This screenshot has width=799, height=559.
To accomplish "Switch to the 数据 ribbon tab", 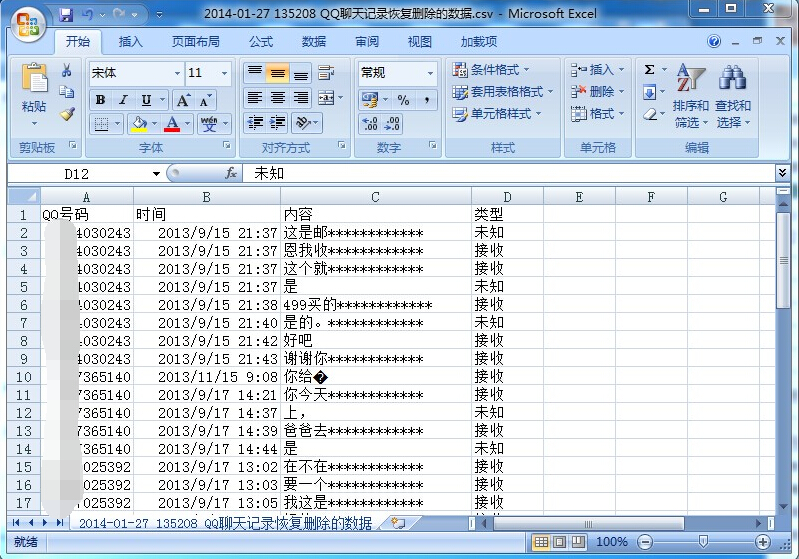I will click(314, 42).
